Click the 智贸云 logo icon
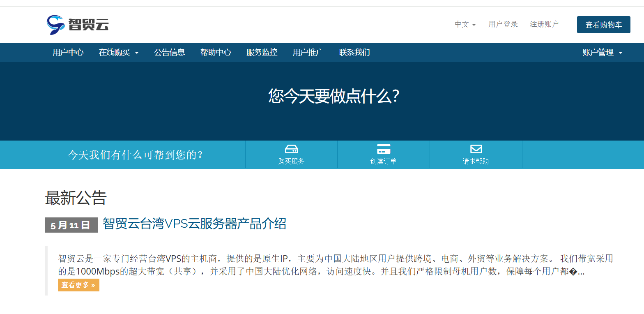This screenshot has width=644, height=314. coord(55,25)
